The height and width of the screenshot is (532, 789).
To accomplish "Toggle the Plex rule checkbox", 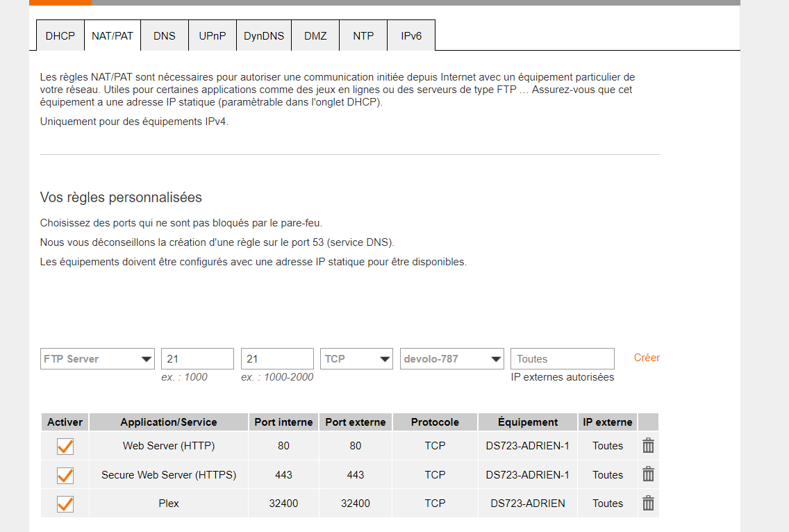I will pyautogui.click(x=65, y=504).
